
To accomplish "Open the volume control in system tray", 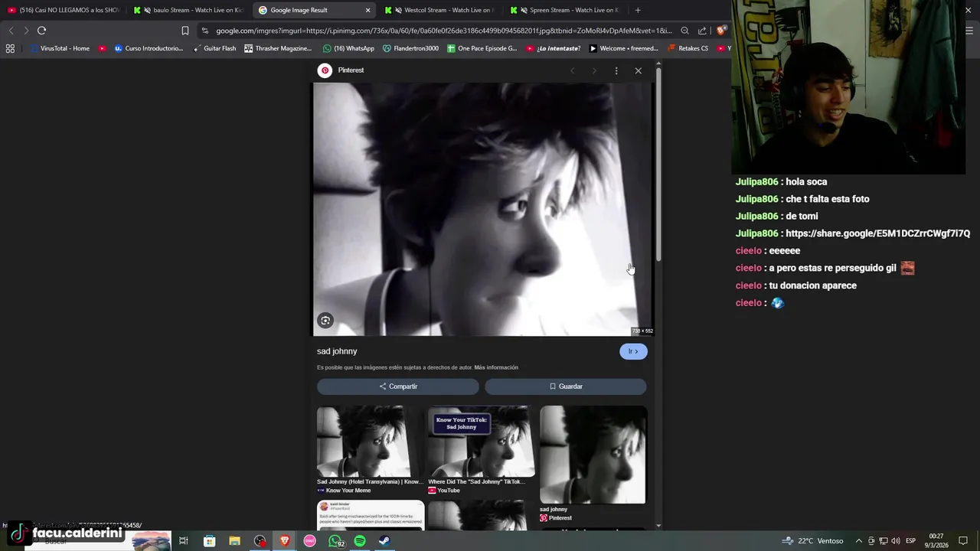I will pyautogui.click(x=895, y=541).
